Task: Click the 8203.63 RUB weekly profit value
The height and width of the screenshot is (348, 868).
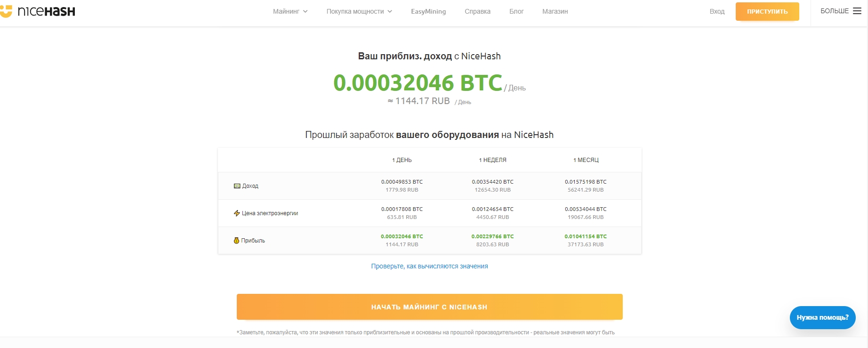Action: pyautogui.click(x=493, y=244)
